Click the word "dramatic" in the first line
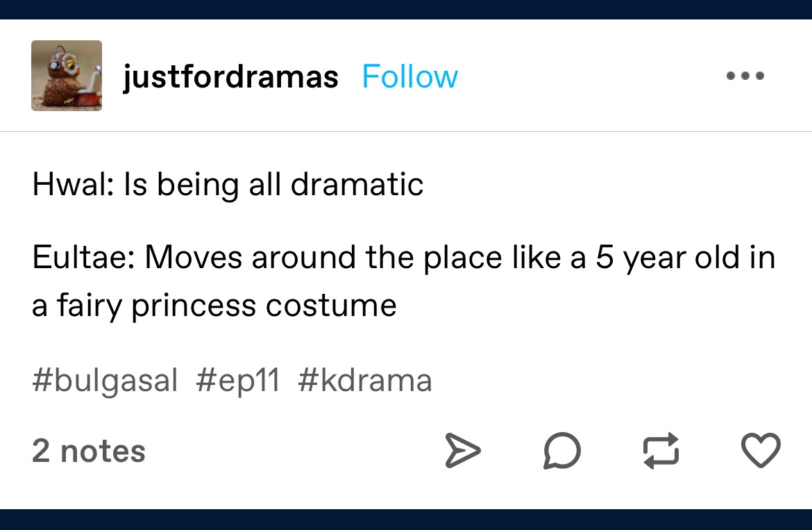Viewport: 812px width, 530px height. click(x=356, y=184)
